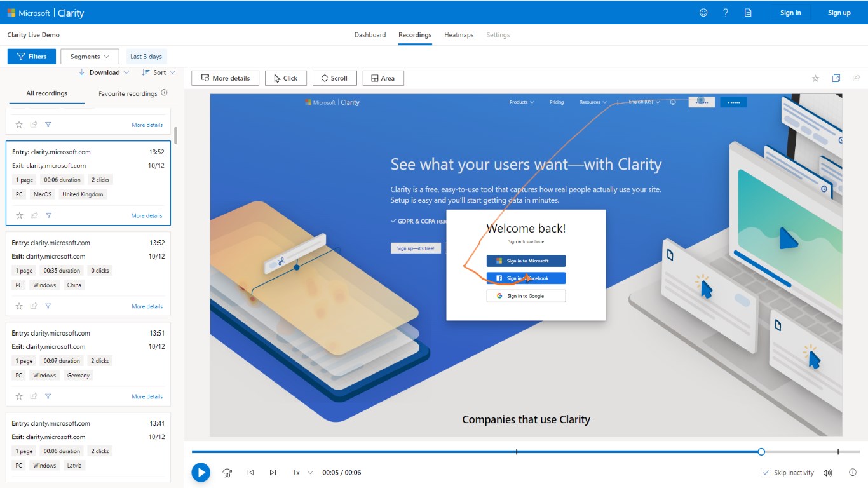Select the All recordings tab

(46, 93)
